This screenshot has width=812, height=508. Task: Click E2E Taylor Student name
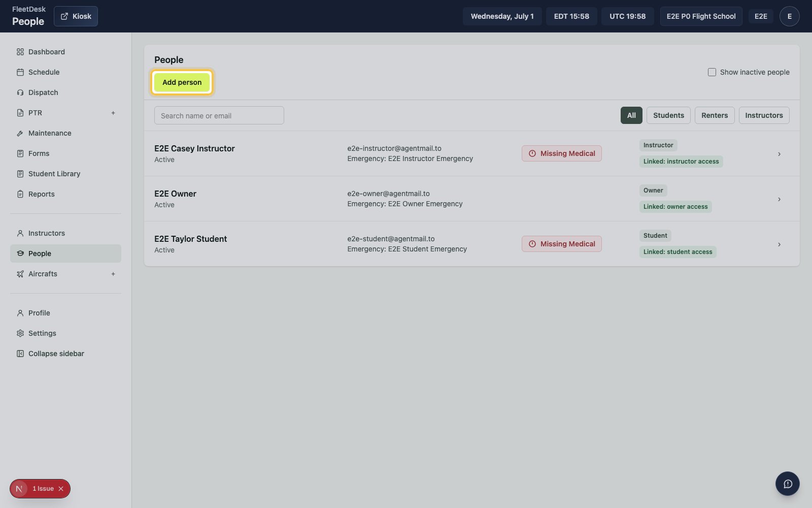pyautogui.click(x=190, y=239)
